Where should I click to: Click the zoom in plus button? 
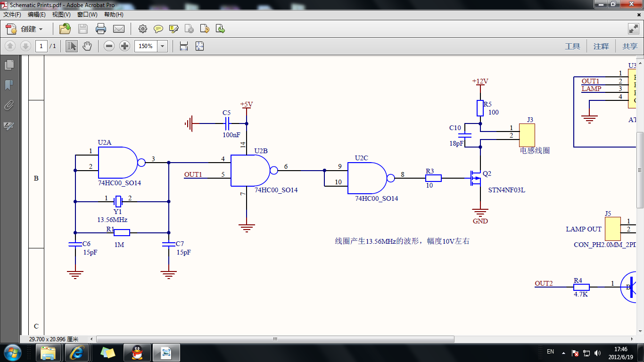(124, 46)
